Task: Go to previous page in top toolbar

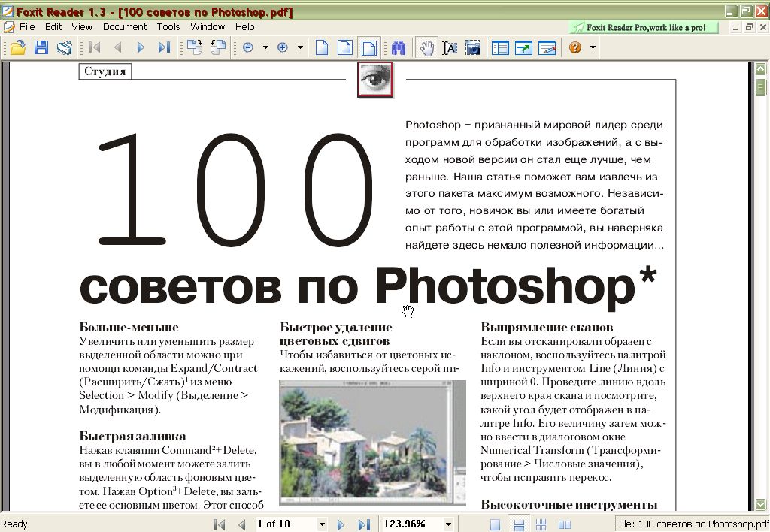Action: [x=117, y=47]
